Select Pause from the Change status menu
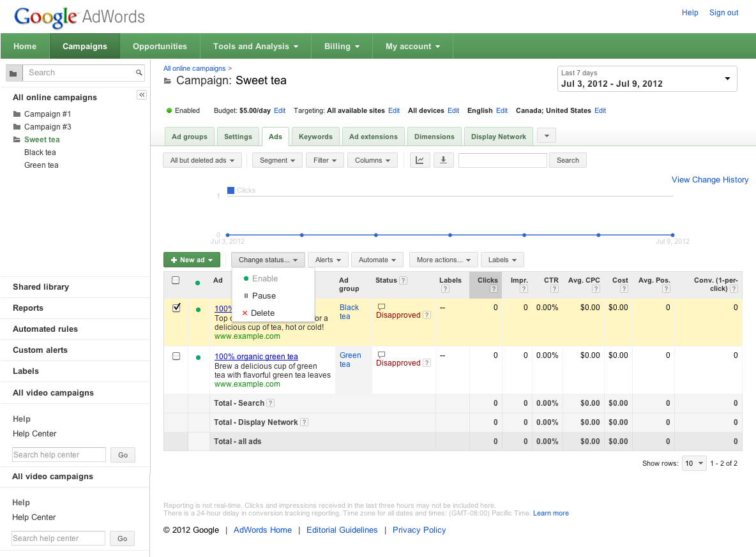 click(x=264, y=296)
